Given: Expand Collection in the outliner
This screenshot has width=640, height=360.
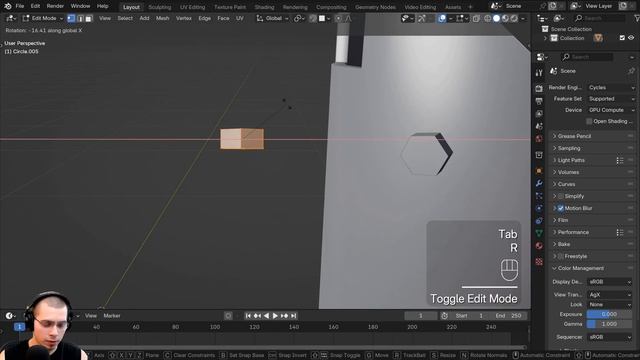Looking at the screenshot, I should pyautogui.click(x=545, y=38).
